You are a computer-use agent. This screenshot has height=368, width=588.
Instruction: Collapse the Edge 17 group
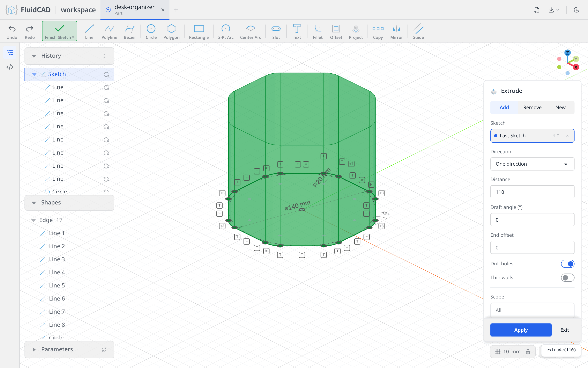(x=33, y=220)
